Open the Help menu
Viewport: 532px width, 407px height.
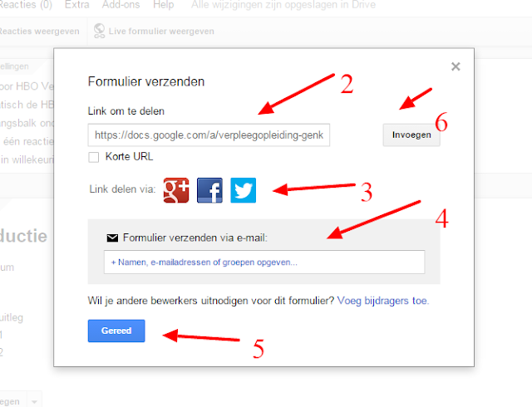point(164,5)
